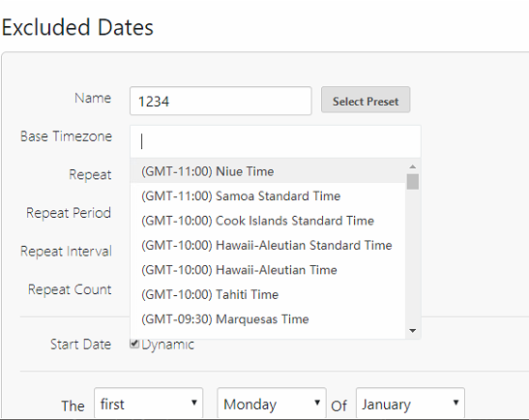Open the Select Preset button

pyautogui.click(x=366, y=100)
